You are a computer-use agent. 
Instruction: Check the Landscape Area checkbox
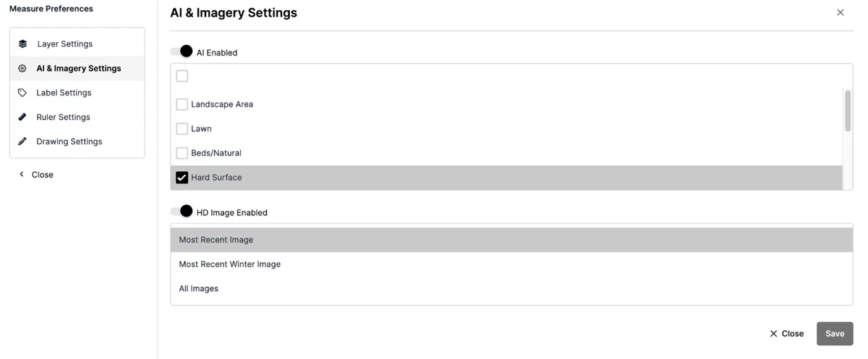click(182, 104)
